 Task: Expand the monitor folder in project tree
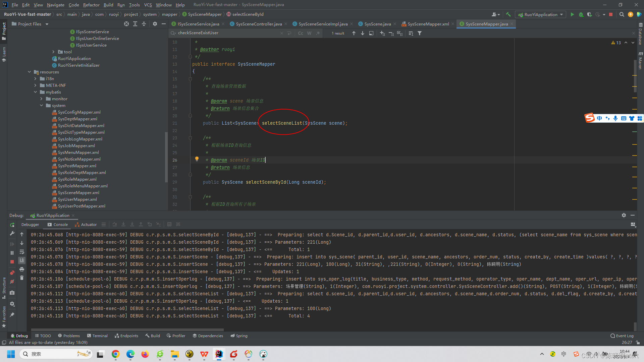(x=42, y=99)
